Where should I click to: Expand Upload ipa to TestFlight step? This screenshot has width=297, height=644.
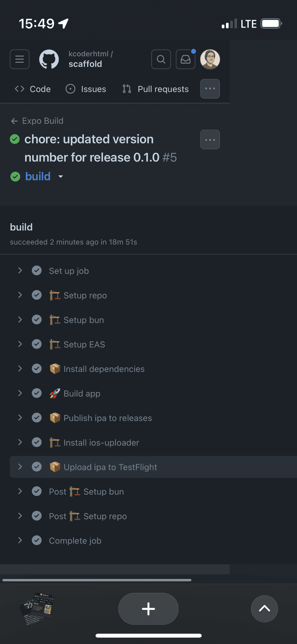(x=20, y=467)
